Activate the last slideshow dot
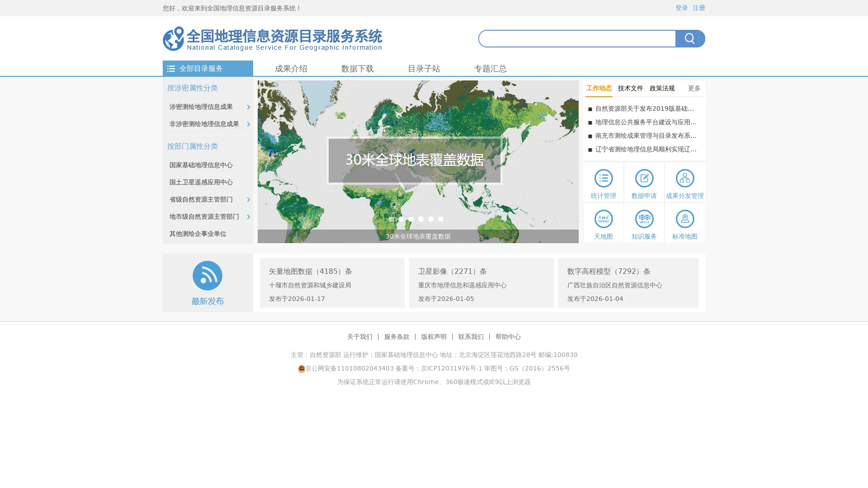Image resolution: width=868 pixels, height=488 pixels. pyautogui.click(x=441, y=219)
